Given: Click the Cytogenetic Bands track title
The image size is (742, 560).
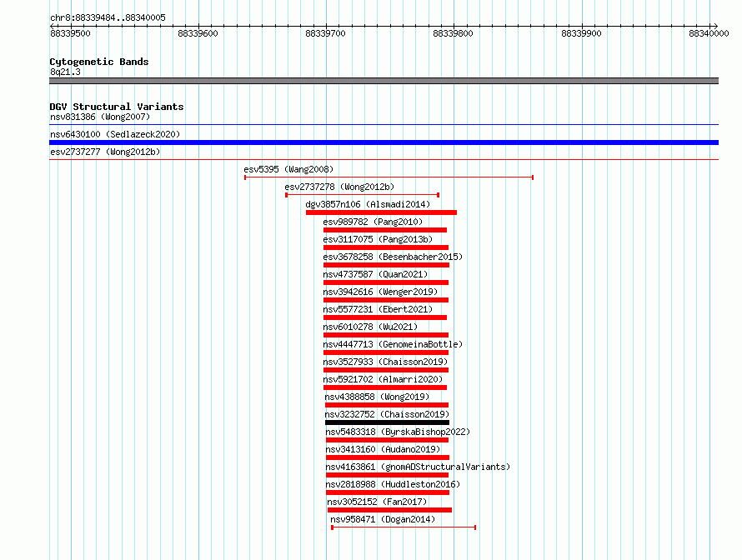Looking at the screenshot, I should (99, 62).
